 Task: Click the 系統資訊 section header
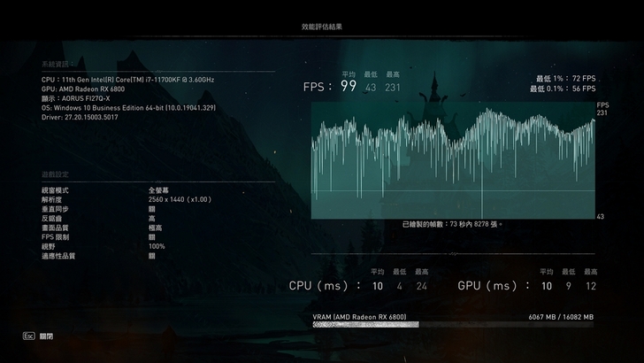(x=58, y=64)
